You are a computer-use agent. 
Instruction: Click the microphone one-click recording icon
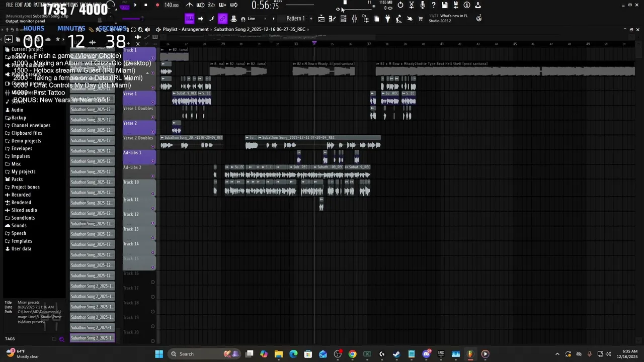(x=423, y=5)
